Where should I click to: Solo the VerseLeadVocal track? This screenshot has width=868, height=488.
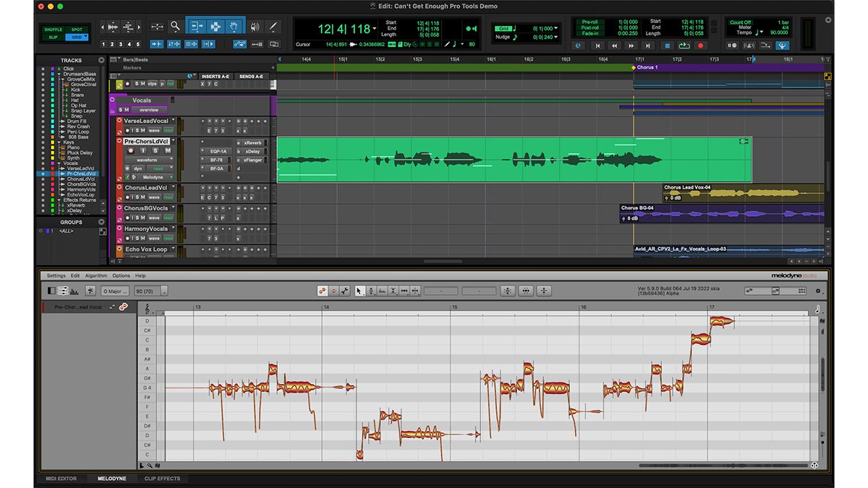pyautogui.click(x=138, y=130)
